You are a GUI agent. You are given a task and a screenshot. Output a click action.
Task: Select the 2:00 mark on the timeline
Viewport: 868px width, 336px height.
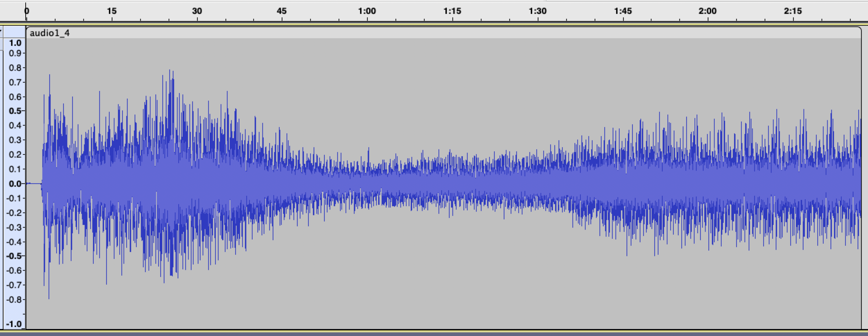pyautogui.click(x=708, y=11)
